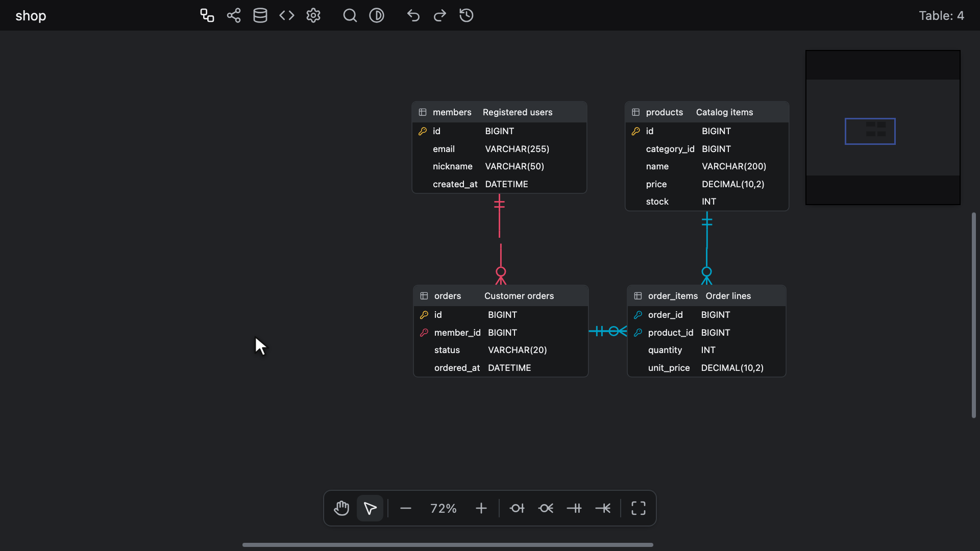Click the shop project title
The height and width of the screenshot is (551, 980).
coord(31,16)
